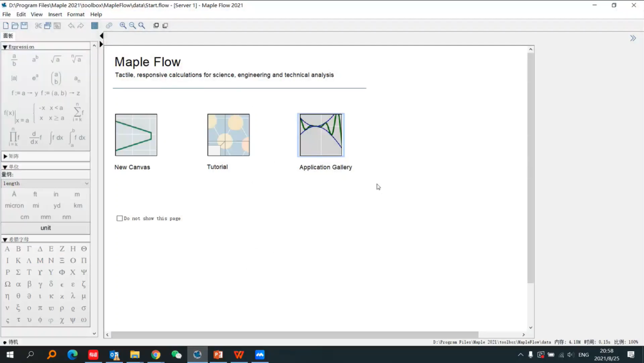This screenshot has height=363, width=644.
Task: Show hidden system tray icons
Action: pos(520,355)
